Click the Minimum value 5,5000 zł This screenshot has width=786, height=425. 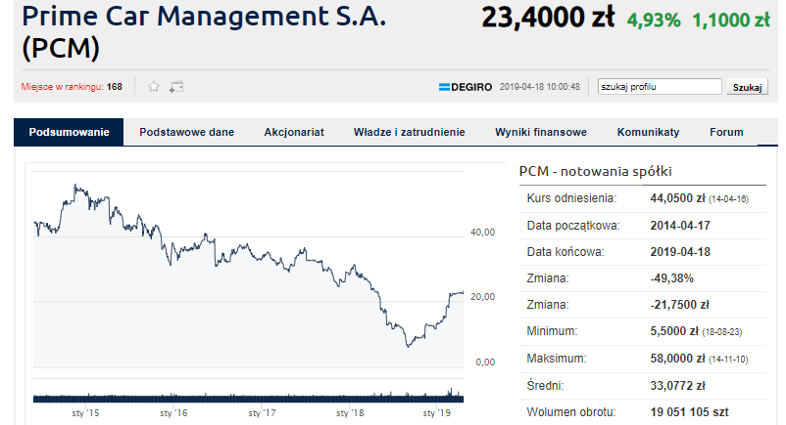(674, 331)
